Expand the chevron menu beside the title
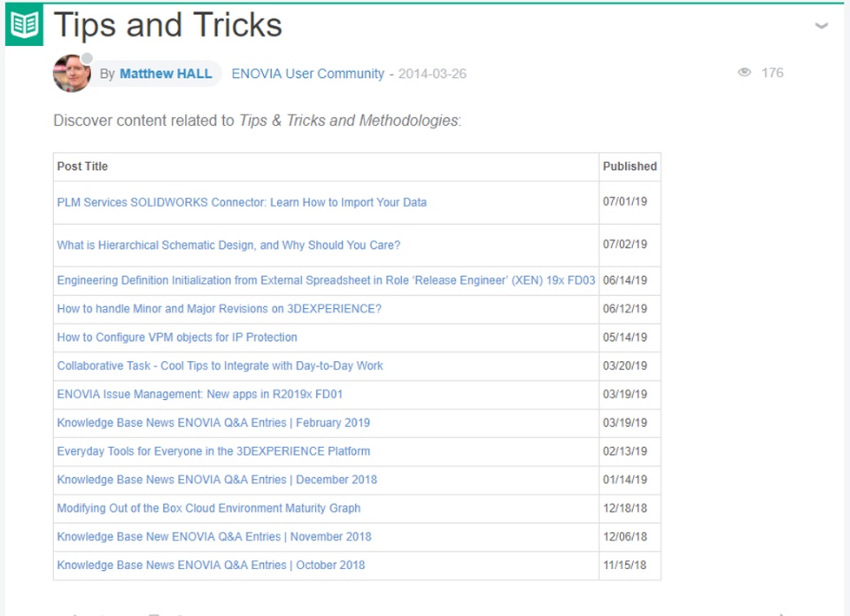This screenshot has width=850, height=616. click(822, 26)
